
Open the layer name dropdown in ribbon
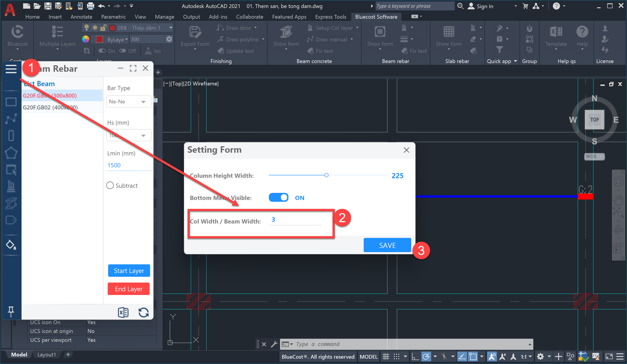171,28
